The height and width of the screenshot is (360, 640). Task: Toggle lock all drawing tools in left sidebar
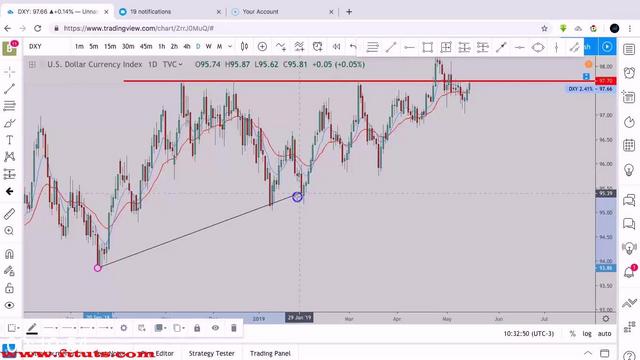(x=9, y=288)
